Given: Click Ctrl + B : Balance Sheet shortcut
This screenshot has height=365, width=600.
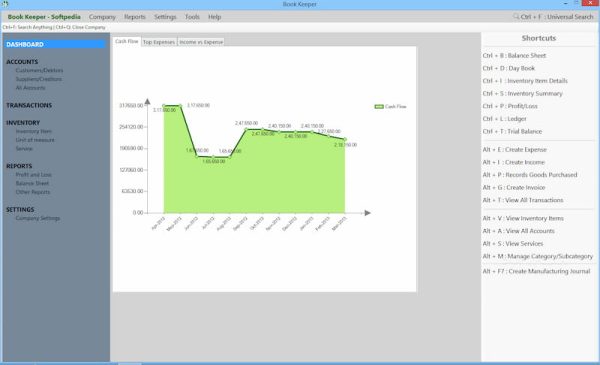Looking at the screenshot, I should (x=514, y=55).
